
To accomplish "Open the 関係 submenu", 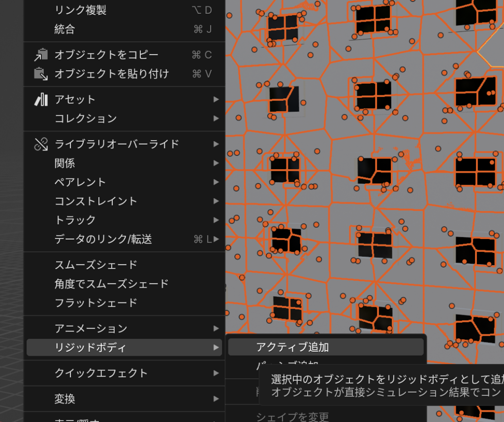I will coord(64,163).
